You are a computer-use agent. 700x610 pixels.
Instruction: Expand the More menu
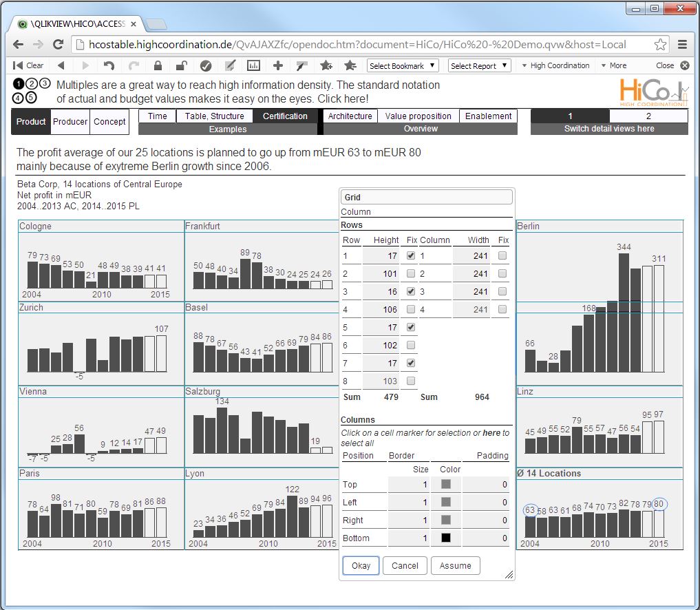tap(614, 65)
